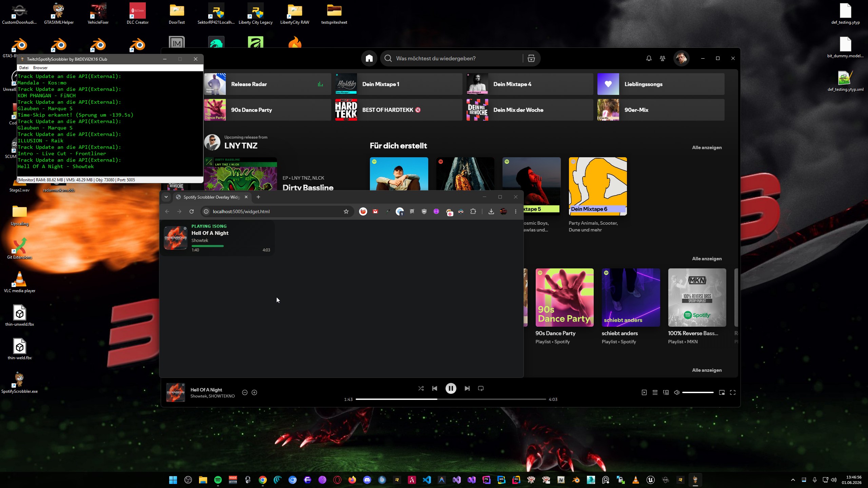Open Spotify profile avatar menu
868x488 pixels.
[x=681, y=58]
